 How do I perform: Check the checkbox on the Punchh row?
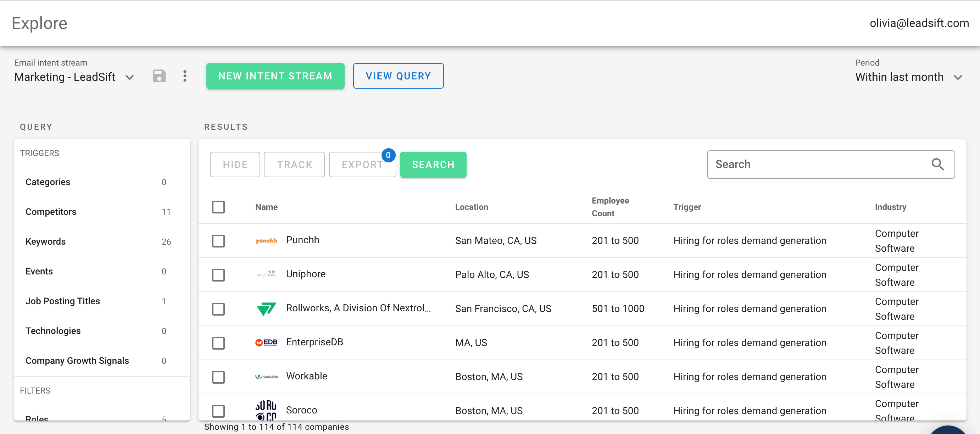tap(218, 241)
